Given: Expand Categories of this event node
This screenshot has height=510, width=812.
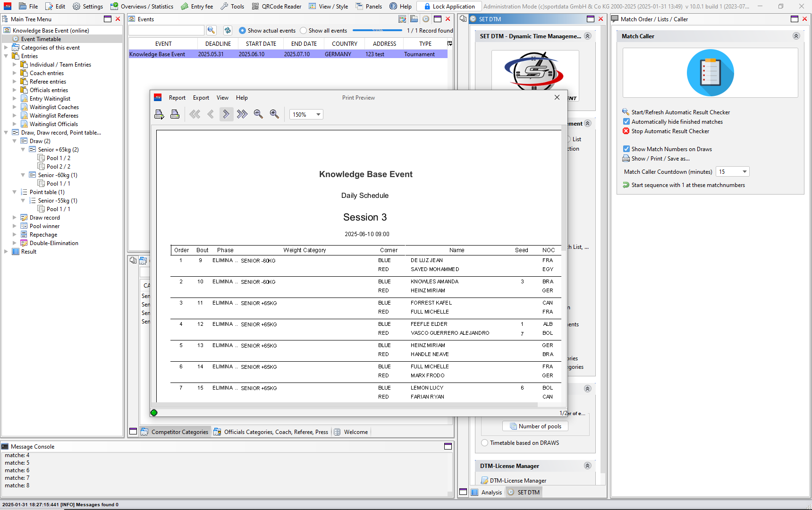Looking at the screenshot, I should [6, 47].
